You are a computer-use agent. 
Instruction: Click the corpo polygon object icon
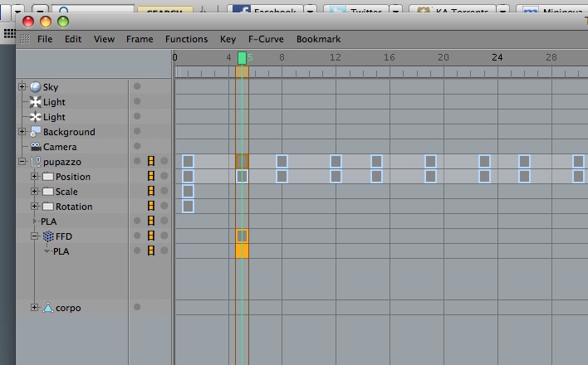(x=48, y=308)
